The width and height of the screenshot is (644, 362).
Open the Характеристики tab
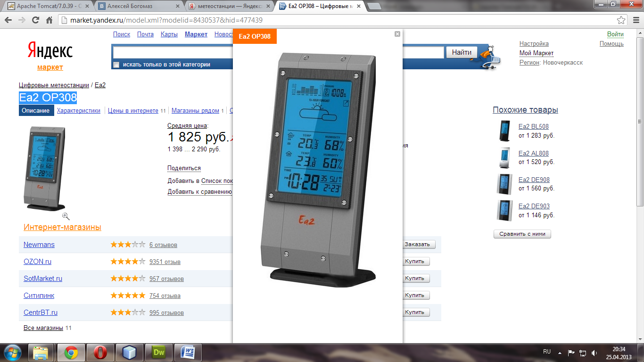click(79, 111)
